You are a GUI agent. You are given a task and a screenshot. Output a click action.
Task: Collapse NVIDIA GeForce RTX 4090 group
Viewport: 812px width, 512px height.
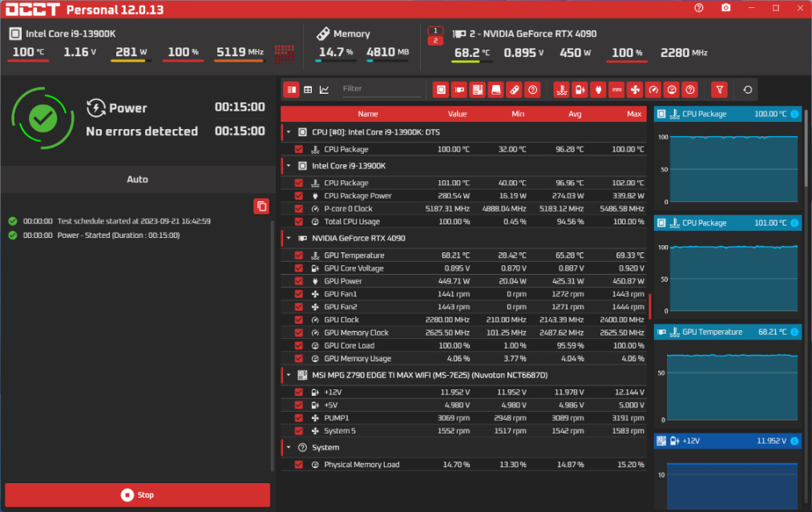coord(289,238)
